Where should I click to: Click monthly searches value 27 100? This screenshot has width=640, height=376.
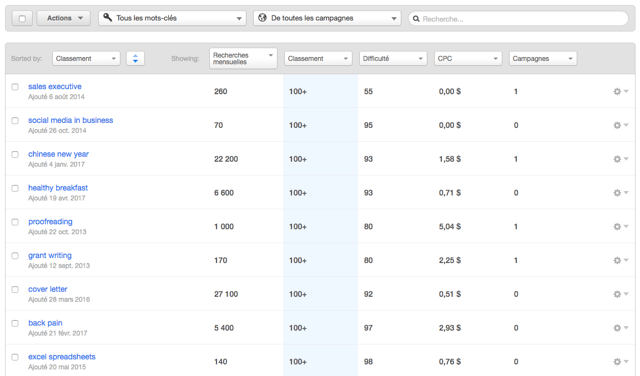(x=226, y=294)
